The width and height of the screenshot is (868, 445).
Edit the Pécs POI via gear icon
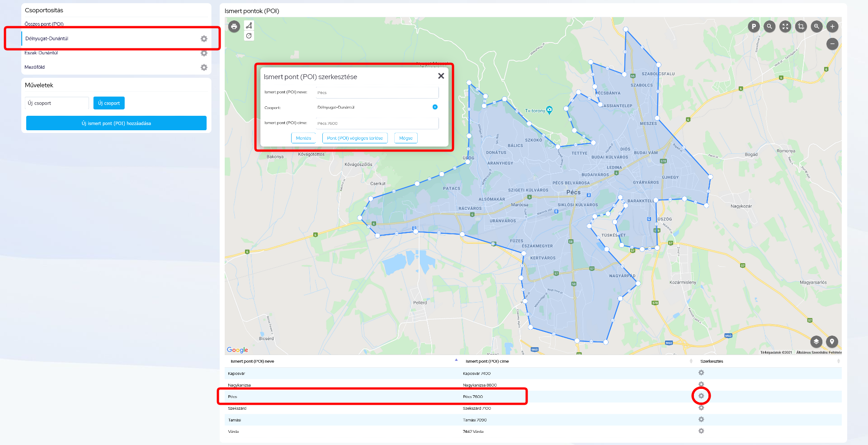(701, 396)
